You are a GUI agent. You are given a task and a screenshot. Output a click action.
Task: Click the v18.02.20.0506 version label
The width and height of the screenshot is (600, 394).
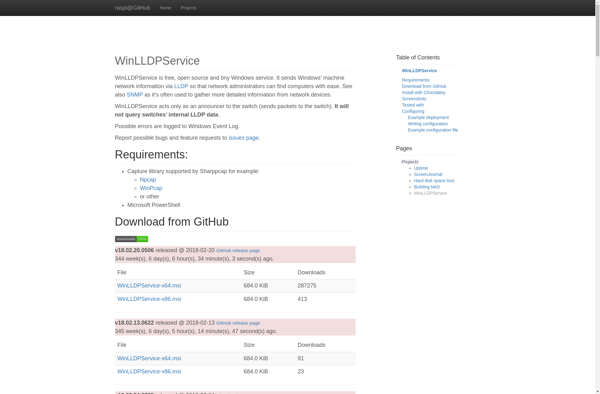[134, 250]
